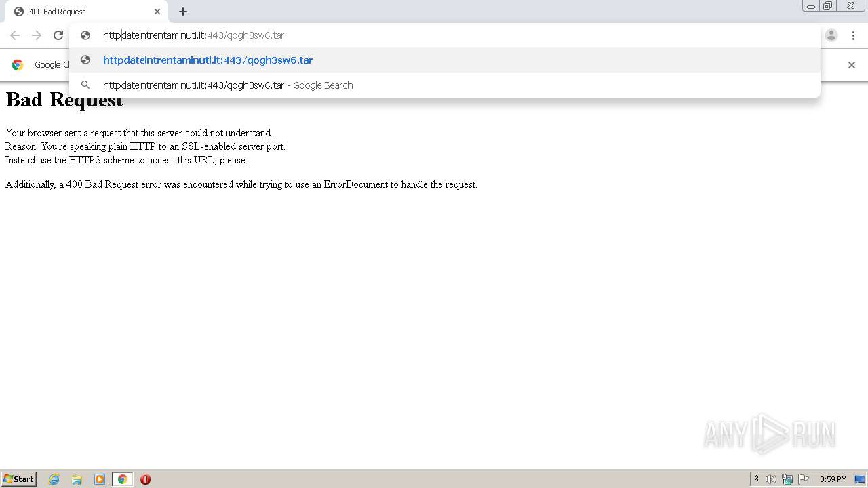Image resolution: width=868 pixels, height=488 pixels.
Task: Click the browser Back arrow
Action: [15, 35]
